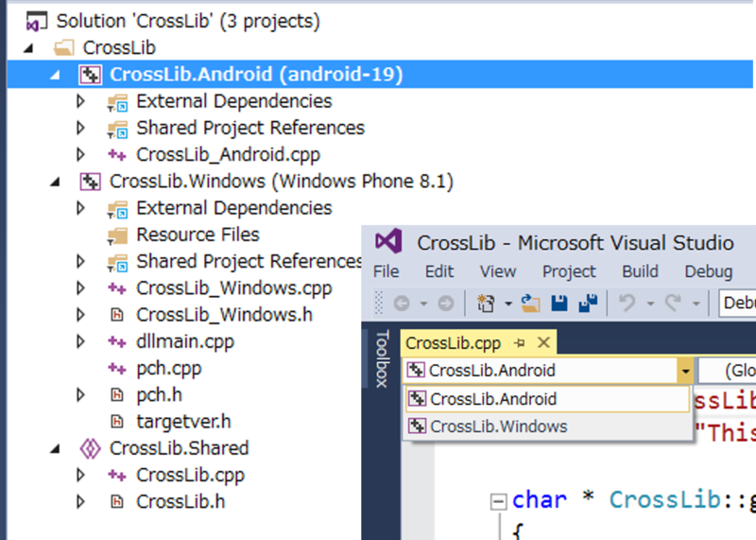Open the Debug configuration combo box

coord(737,303)
